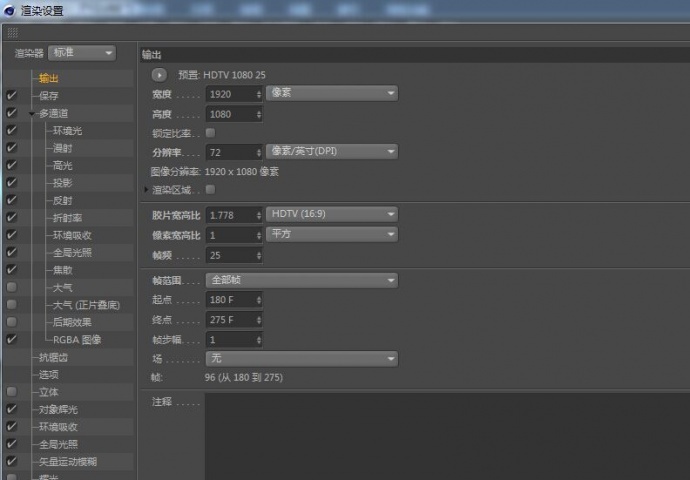
Task: Click the 高度 stepper arrows
Action: [259, 114]
